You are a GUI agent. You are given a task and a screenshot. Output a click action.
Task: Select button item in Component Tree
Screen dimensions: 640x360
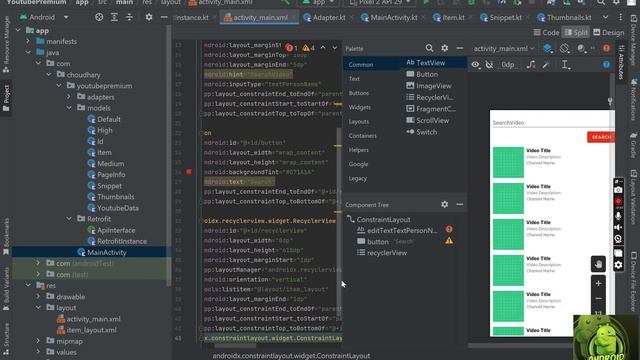coord(386,242)
